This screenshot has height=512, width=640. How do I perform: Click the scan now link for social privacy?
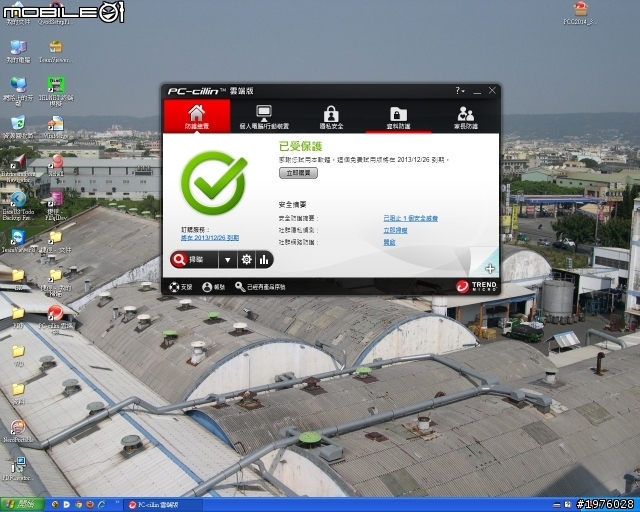click(x=395, y=230)
